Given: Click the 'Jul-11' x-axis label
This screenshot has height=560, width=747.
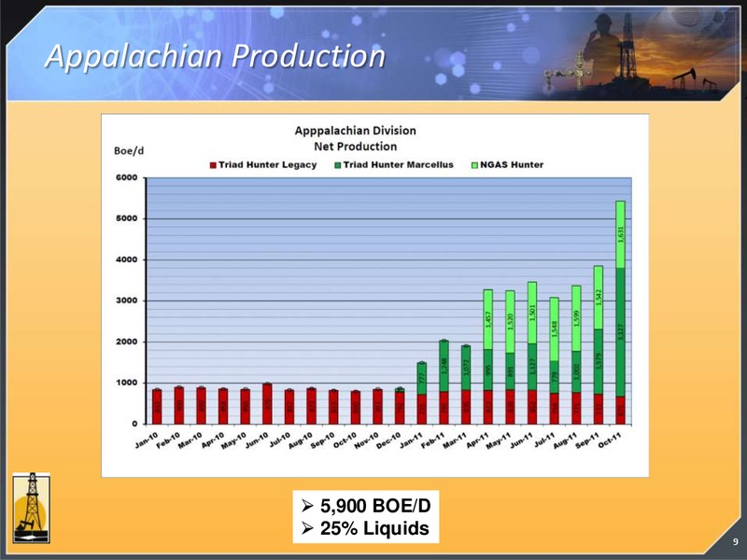Looking at the screenshot, I should 544,439.
